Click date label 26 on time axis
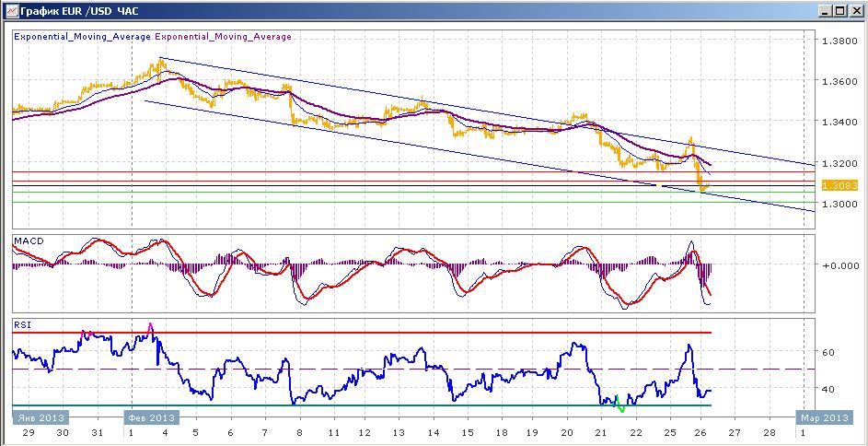The image size is (868, 446). (700, 433)
